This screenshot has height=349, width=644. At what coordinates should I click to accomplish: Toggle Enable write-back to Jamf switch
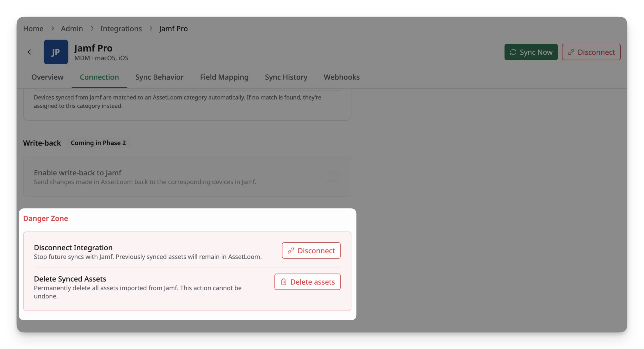331,177
